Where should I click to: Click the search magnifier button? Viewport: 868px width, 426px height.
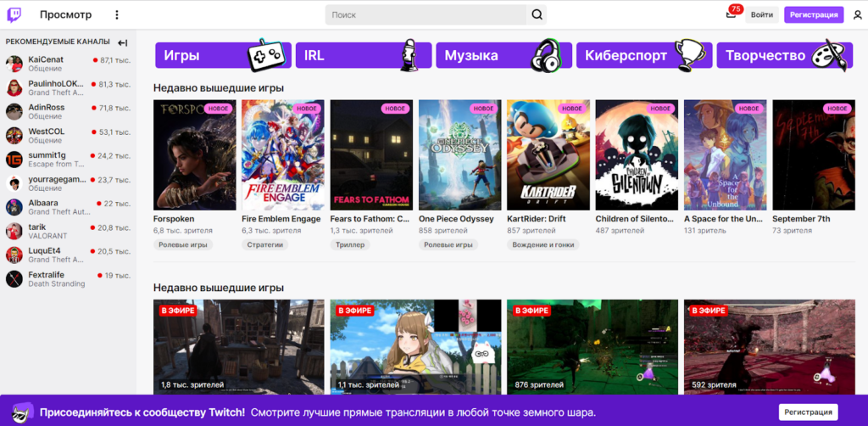click(x=537, y=14)
